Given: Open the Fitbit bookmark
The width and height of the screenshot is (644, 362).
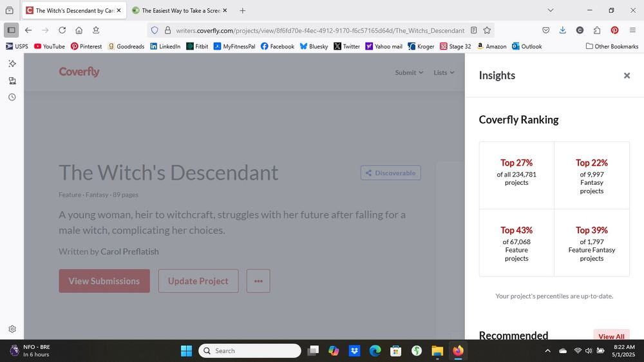Looking at the screenshot, I should click(197, 46).
